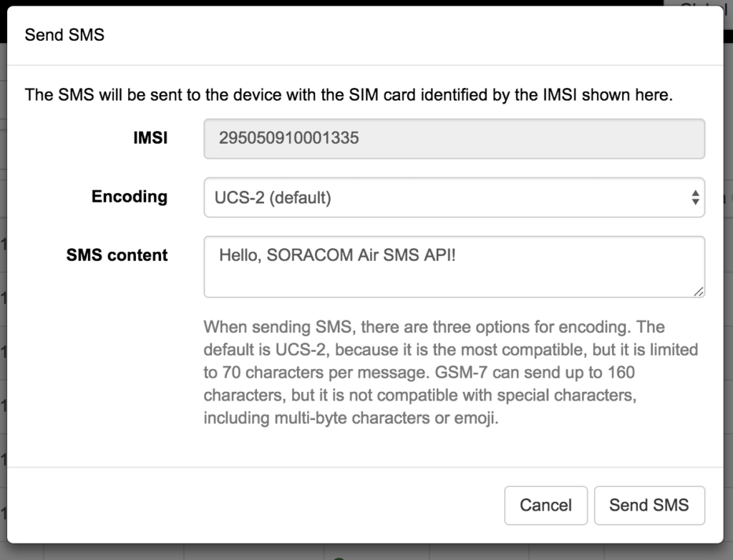Click the grey encoding help text paragraph
Screen dimensions: 733x560
click(451, 373)
